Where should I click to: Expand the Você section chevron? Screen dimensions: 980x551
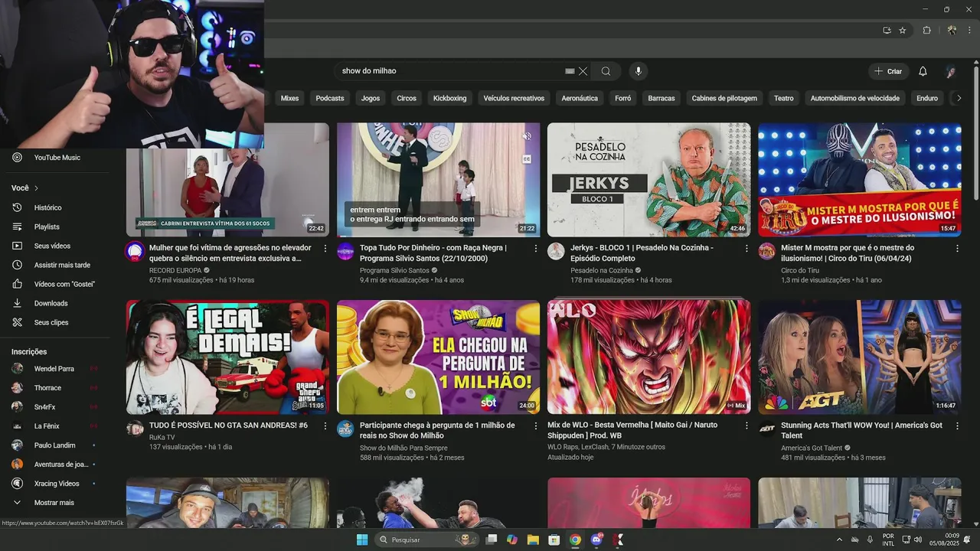click(x=36, y=188)
